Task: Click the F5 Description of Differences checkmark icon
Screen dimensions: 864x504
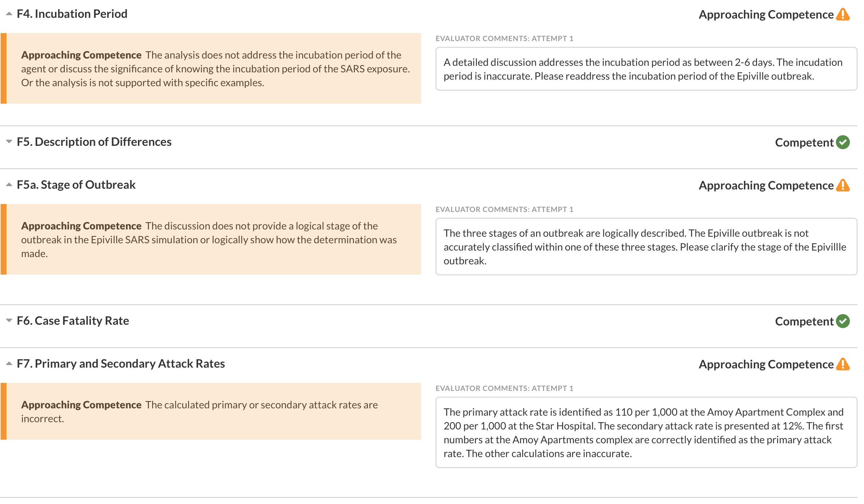Action: (x=843, y=142)
